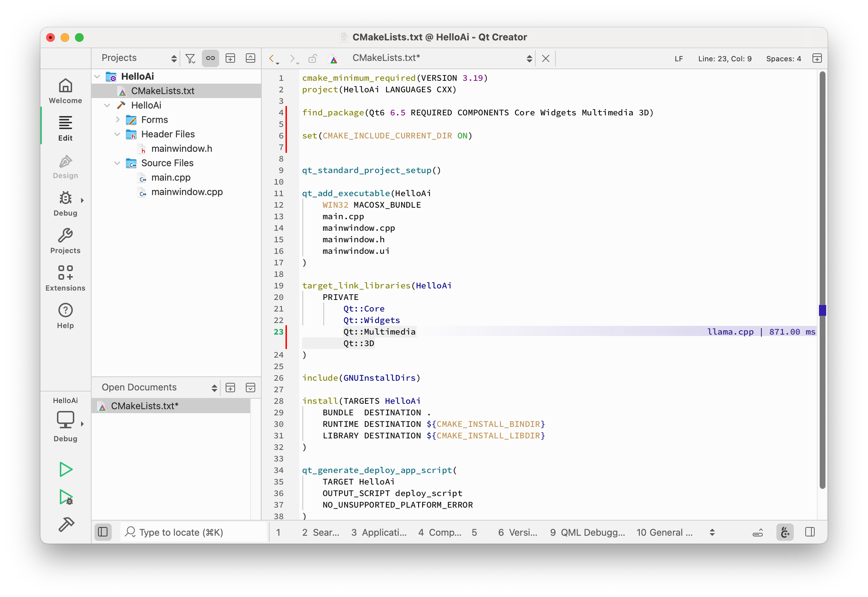This screenshot has height=597, width=868.
Task: Toggle the left sidebar visibility
Action: (103, 532)
